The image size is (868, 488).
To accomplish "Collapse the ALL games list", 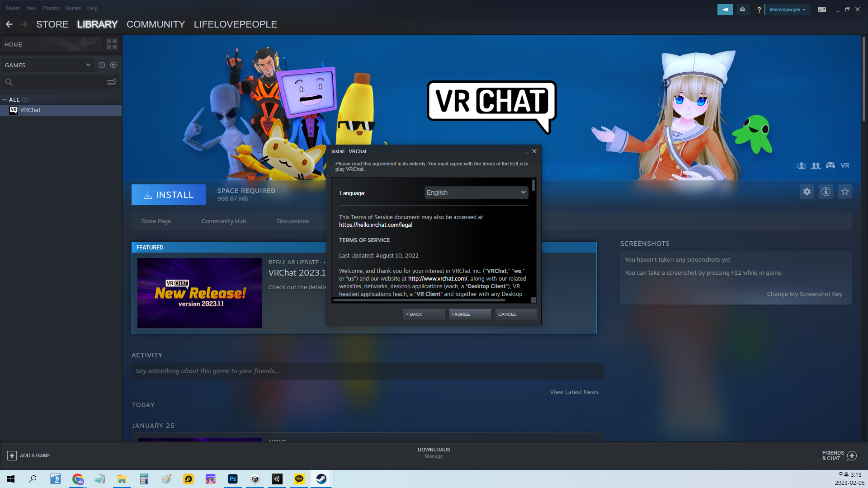I will (5, 99).
